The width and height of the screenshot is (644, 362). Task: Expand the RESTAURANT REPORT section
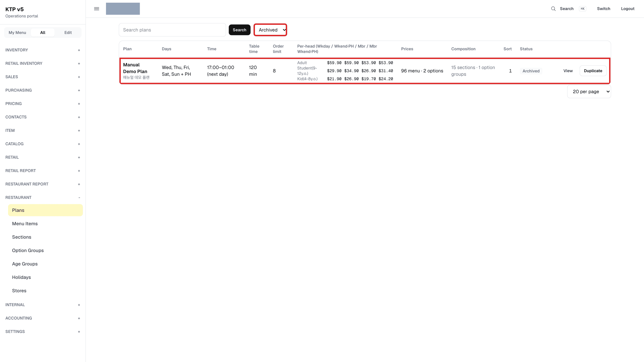click(43, 184)
